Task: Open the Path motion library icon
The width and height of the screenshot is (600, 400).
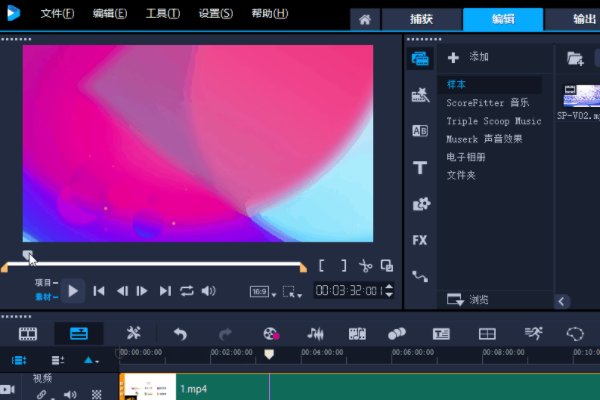Action: (420, 276)
